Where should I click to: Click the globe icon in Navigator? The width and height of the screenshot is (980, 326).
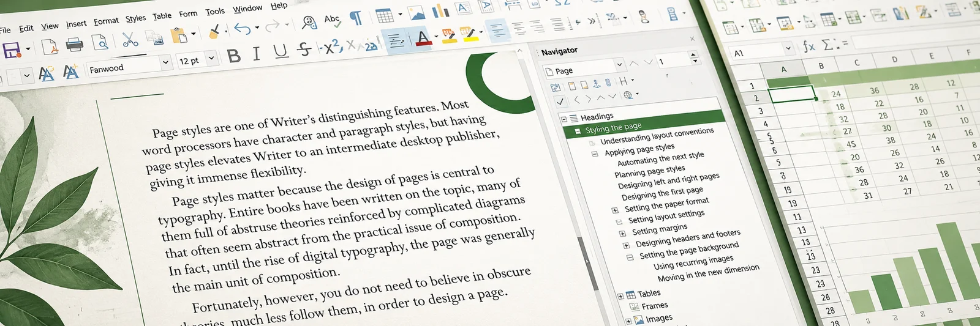pos(627,95)
